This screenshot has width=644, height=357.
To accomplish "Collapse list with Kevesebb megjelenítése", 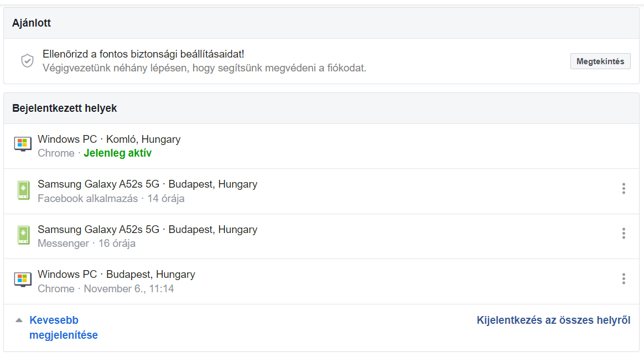I will click(64, 328).
